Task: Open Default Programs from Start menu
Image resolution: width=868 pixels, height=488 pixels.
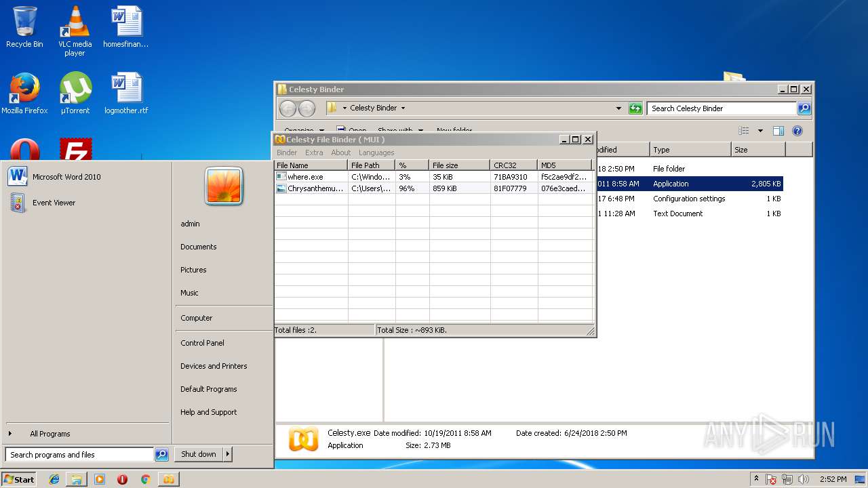Action: (x=209, y=389)
